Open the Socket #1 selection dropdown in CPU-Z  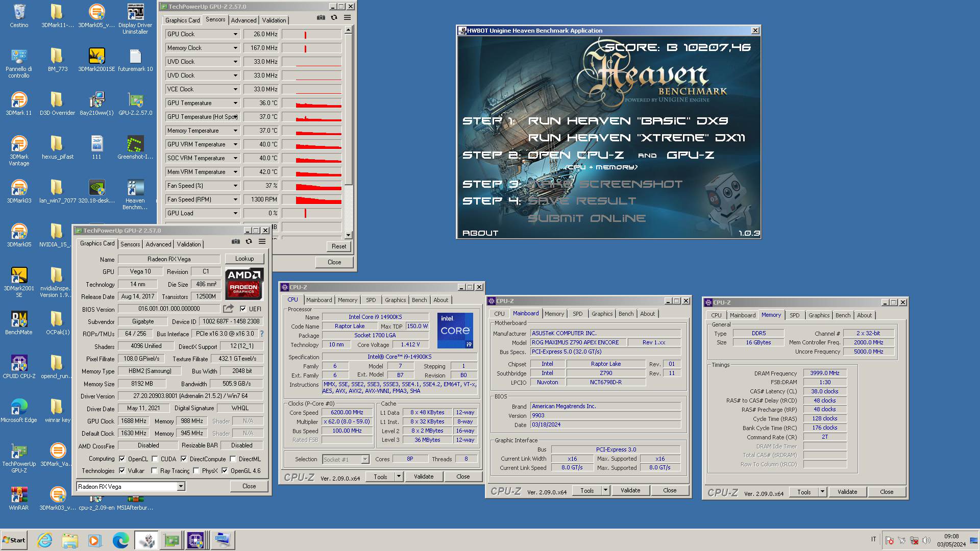(x=365, y=460)
